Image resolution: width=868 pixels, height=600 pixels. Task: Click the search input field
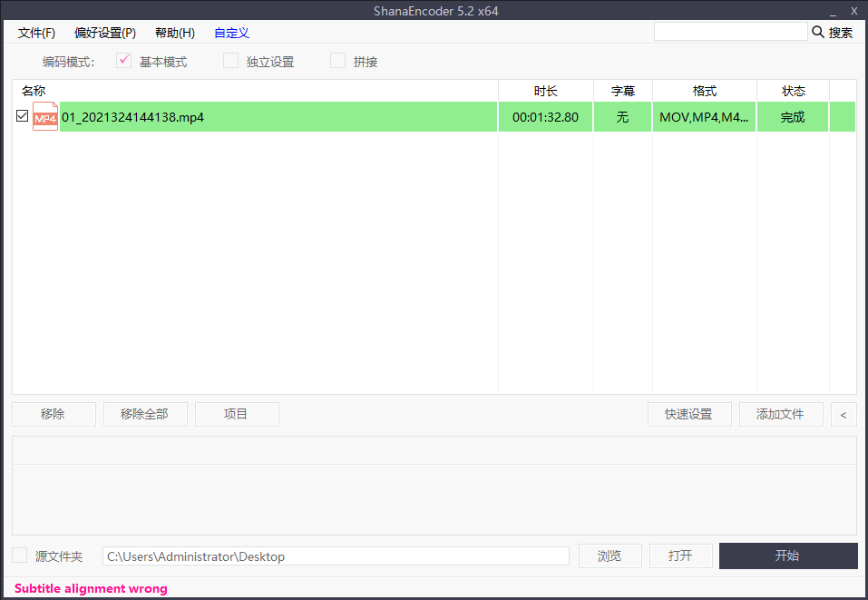click(x=731, y=32)
